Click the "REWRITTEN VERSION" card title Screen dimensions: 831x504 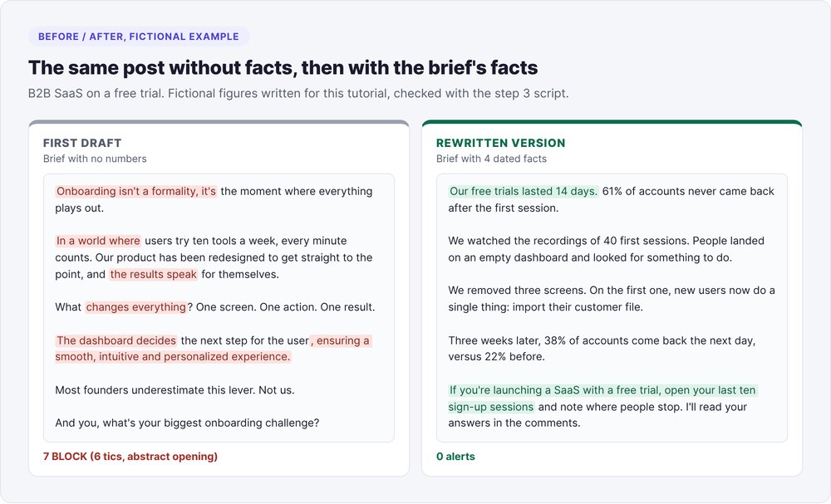tap(501, 143)
